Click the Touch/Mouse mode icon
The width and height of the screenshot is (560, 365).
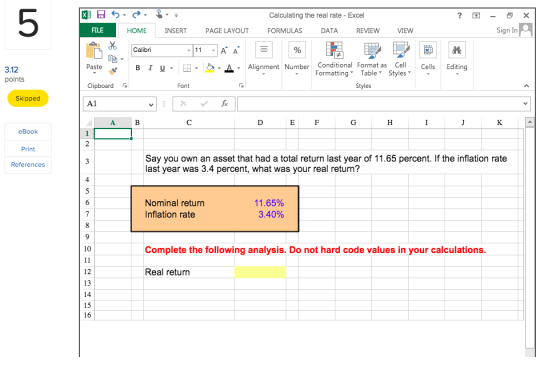click(159, 14)
